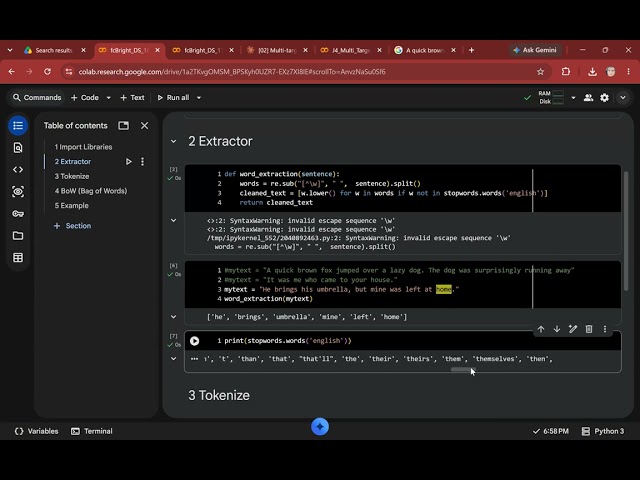Switch to the J4_Multi_Targ tab

click(x=350, y=50)
